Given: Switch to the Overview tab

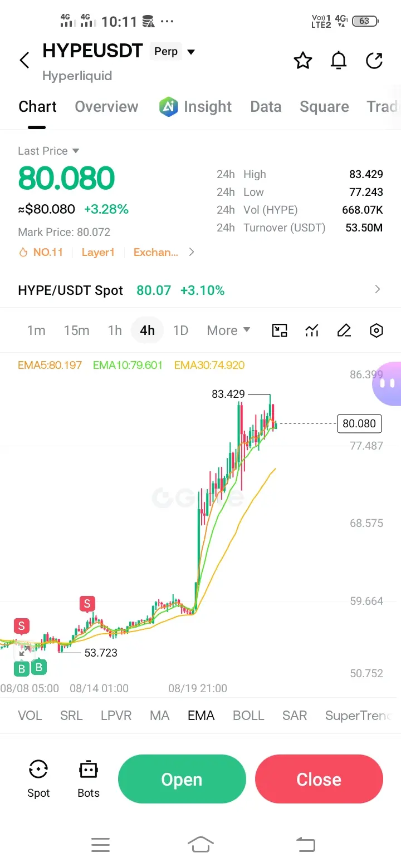Looking at the screenshot, I should point(106,107).
